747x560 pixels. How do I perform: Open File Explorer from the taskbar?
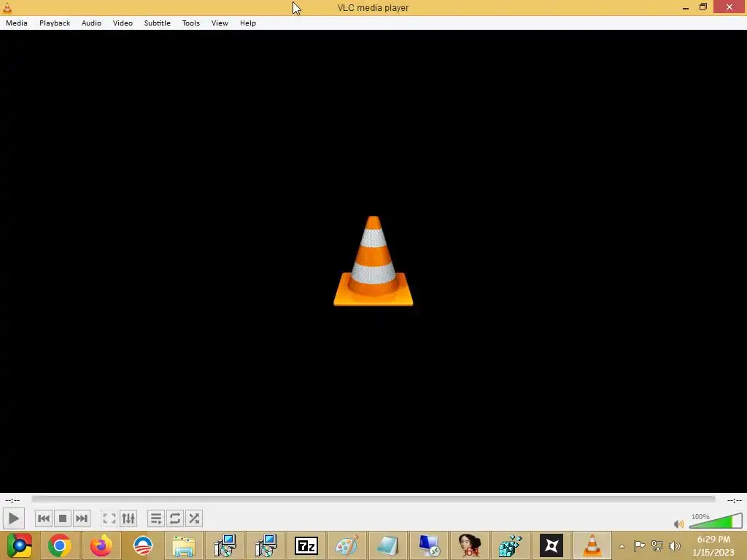(183, 545)
